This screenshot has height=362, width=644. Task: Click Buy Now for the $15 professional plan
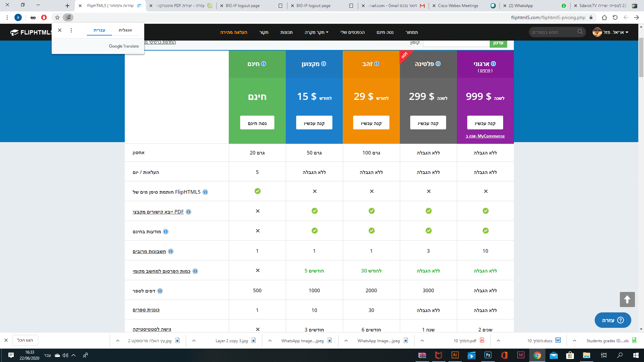(314, 123)
